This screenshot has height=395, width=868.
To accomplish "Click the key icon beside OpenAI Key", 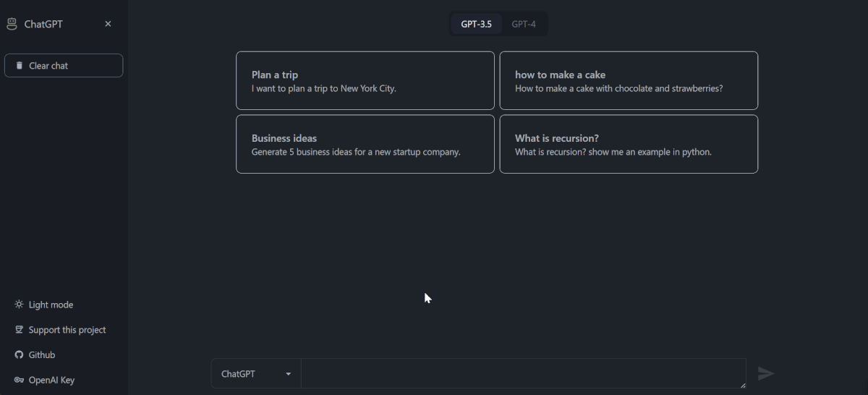I will click(x=20, y=380).
